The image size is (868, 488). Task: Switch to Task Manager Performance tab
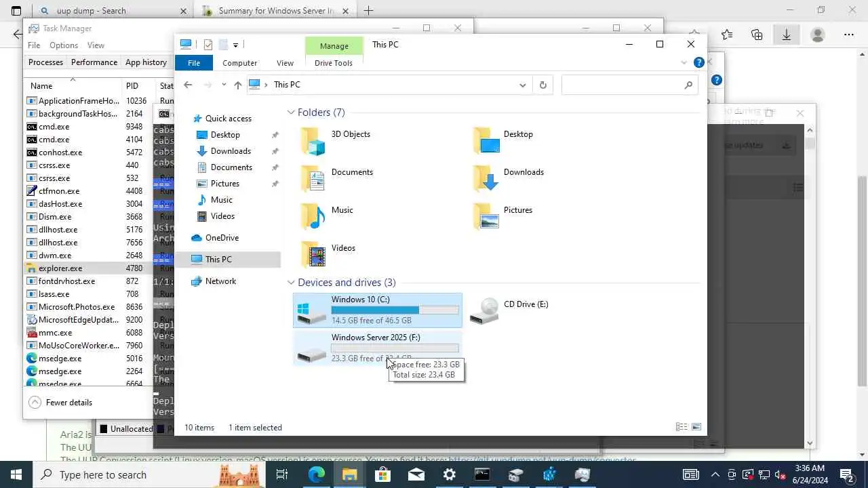click(94, 62)
